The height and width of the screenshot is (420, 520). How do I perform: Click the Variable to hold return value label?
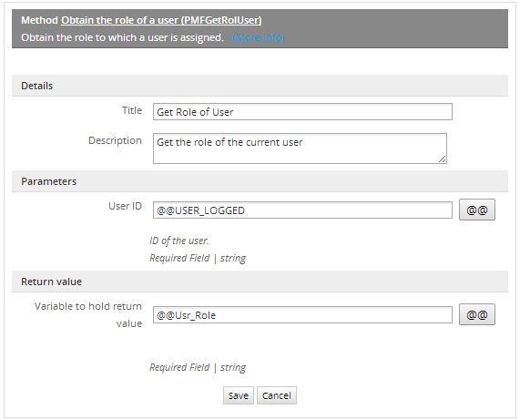(x=88, y=314)
